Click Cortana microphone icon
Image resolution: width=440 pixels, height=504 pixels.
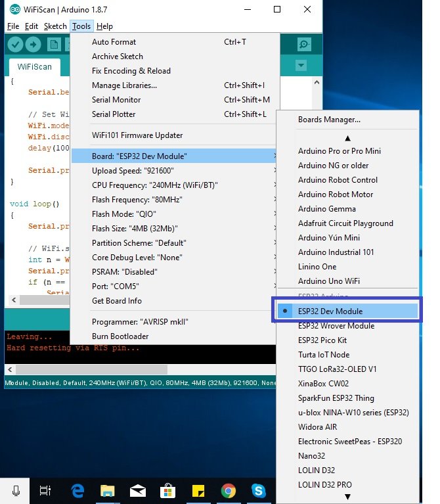16,491
